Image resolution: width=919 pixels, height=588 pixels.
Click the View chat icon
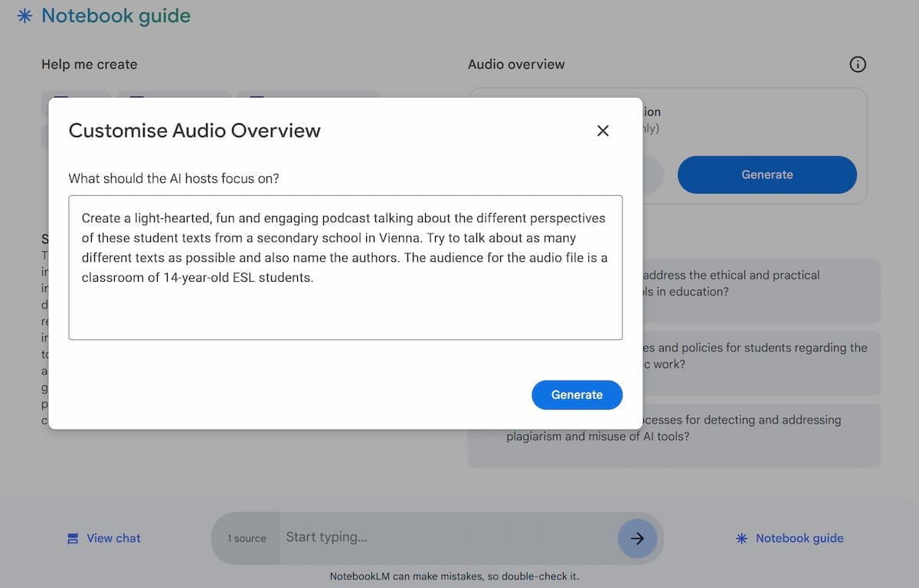coord(73,538)
